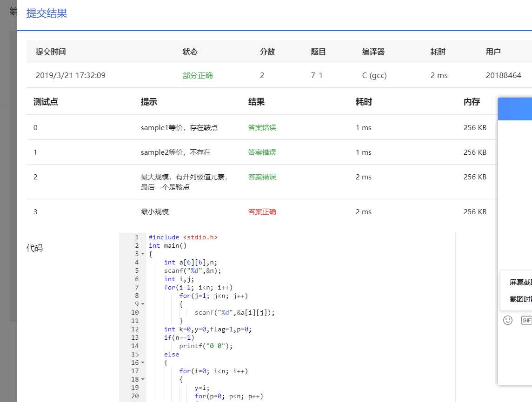
Task: Click the 提示 column header
Action: coord(149,102)
